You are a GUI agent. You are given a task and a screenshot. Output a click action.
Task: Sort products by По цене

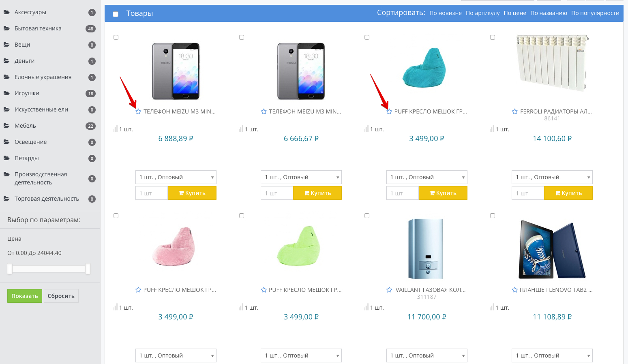(x=515, y=13)
